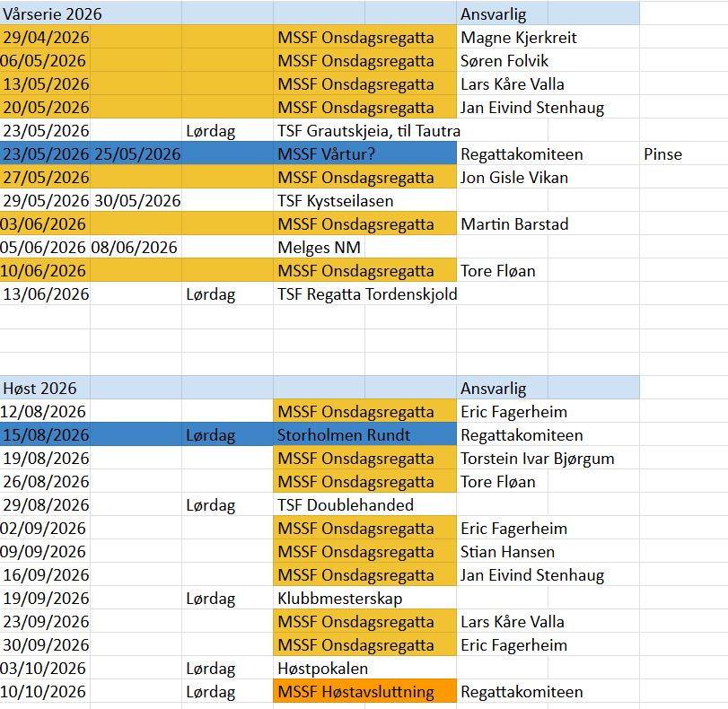Select the 'Klubbmesterskap' cell
728x709 pixels.
pyautogui.click(x=341, y=599)
